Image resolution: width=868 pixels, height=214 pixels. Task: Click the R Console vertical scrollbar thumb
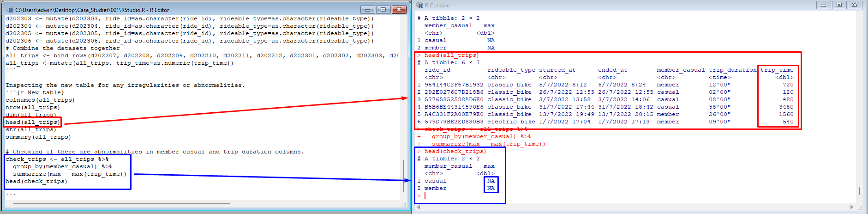point(859,191)
